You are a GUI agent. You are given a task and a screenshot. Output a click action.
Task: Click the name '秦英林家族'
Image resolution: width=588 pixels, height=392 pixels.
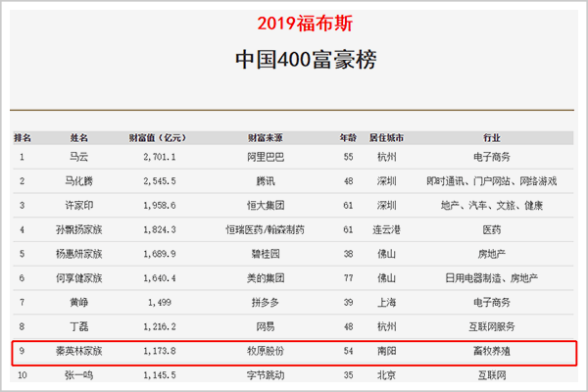coord(78,351)
